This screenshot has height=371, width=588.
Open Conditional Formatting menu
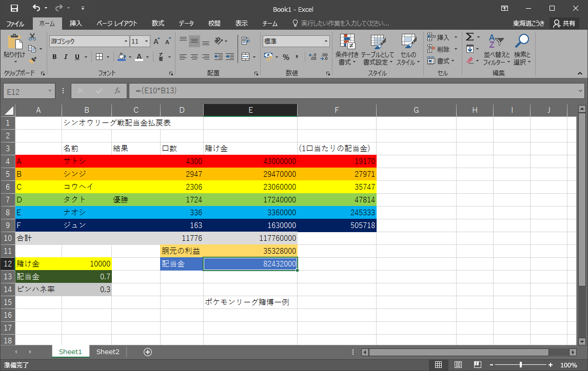pyautogui.click(x=347, y=49)
